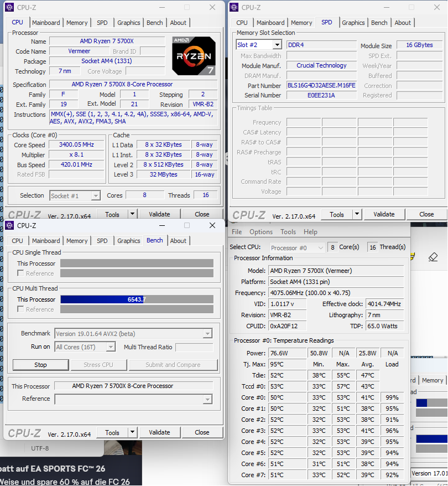Select CPU tab in SPD window
Image resolution: width=448 pixels, height=486 pixels.
pyautogui.click(x=242, y=23)
